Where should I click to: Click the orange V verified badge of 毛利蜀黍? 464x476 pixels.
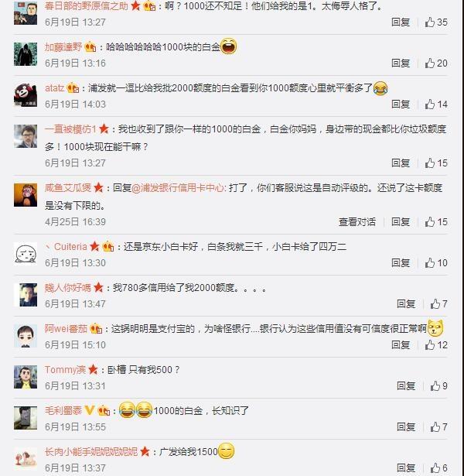pos(89,410)
